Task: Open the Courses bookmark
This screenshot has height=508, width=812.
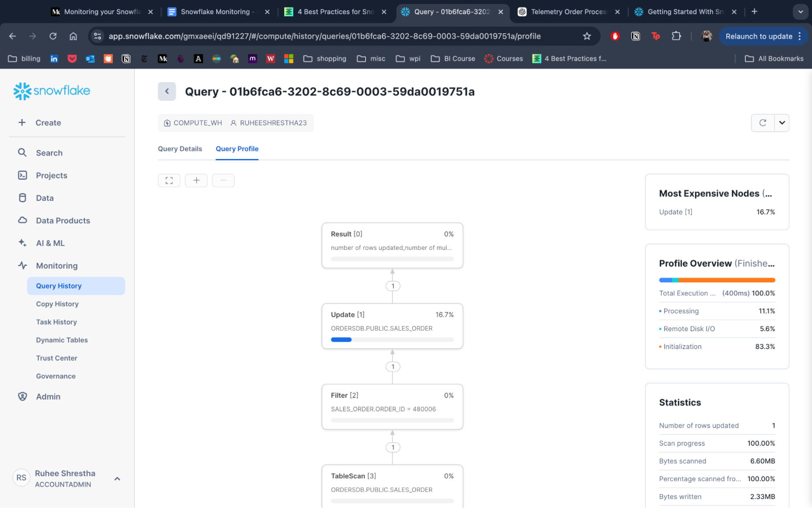Action: click(x=504, y=59)
